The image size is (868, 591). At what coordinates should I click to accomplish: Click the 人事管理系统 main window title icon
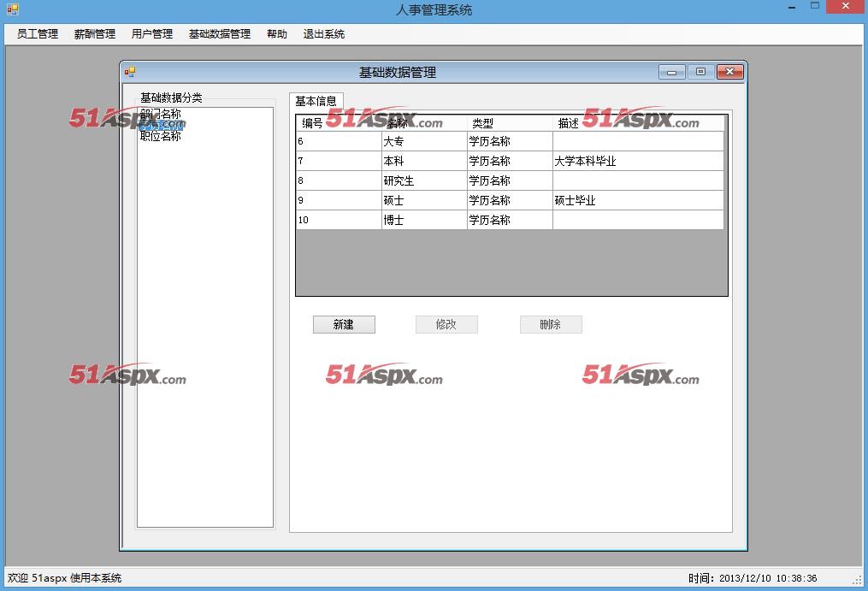pos(12,9)
